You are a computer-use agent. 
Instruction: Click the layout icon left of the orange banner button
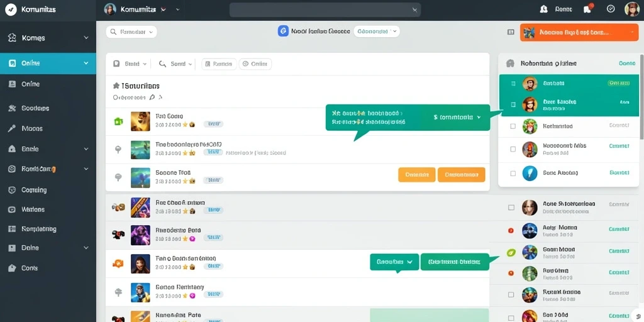[x=511, y=32]
